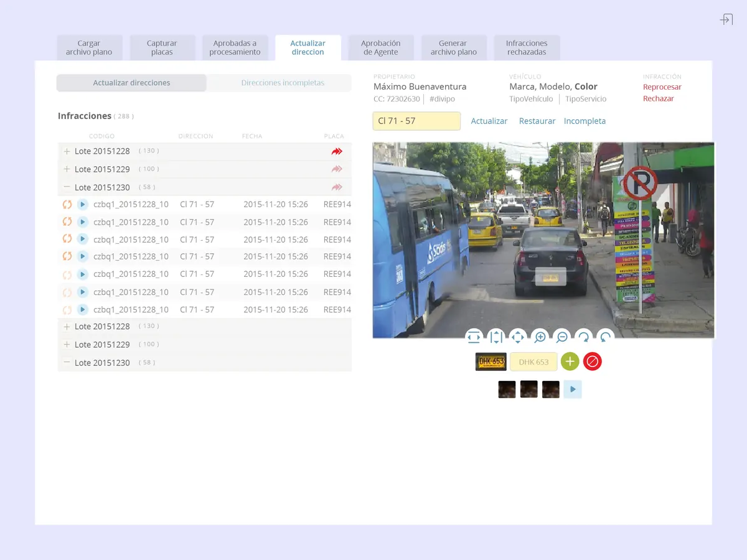This screenshot has width=747, height=560.
Task: Open the Aprobadas a procesamiento tab
Action: tap(235, 48)
